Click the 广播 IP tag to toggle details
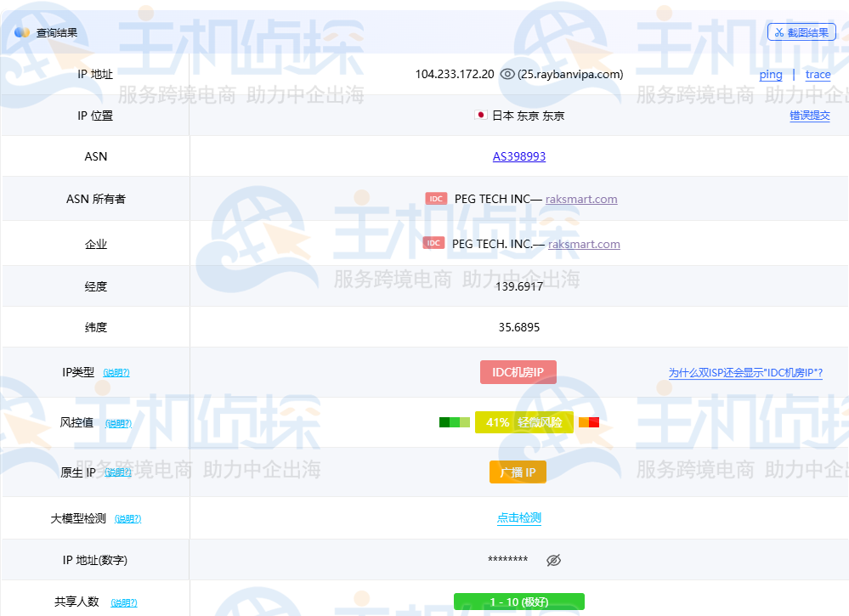 click(x=518, y=472)
